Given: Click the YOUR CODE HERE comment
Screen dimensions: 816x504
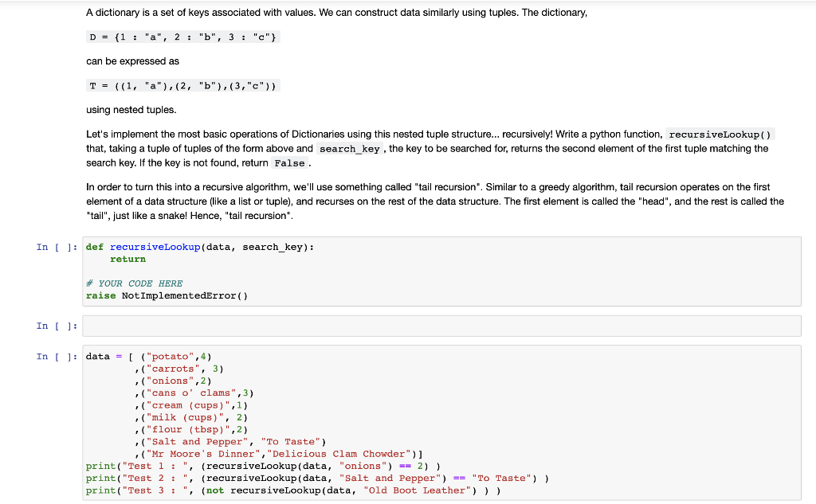Looking at the screenshot, I should click(134, 283).
